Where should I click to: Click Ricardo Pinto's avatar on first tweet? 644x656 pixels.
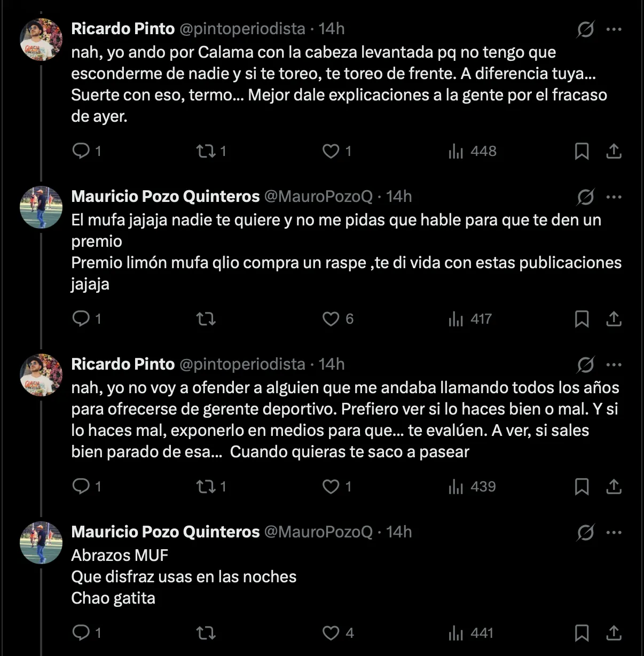[x=41, y=40]
